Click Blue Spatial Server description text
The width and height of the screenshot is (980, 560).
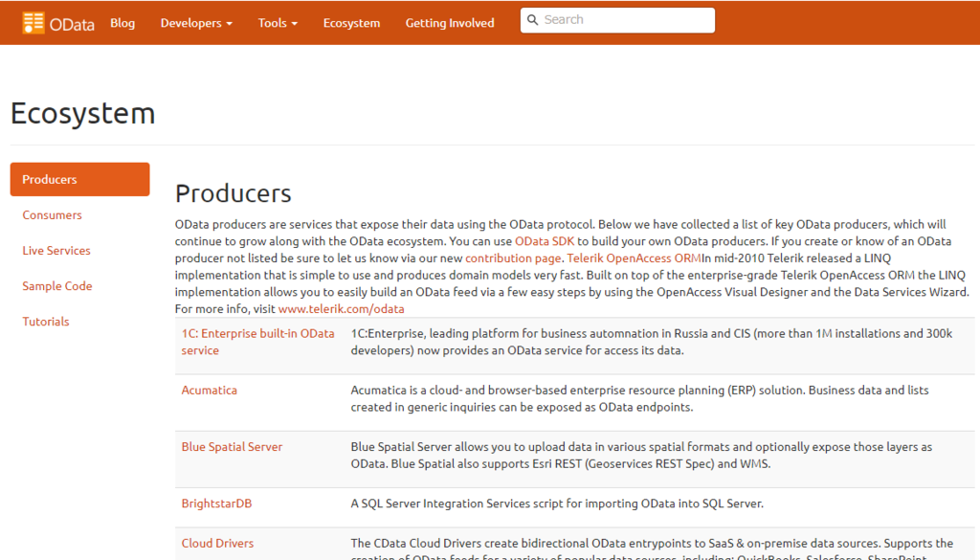641,456
